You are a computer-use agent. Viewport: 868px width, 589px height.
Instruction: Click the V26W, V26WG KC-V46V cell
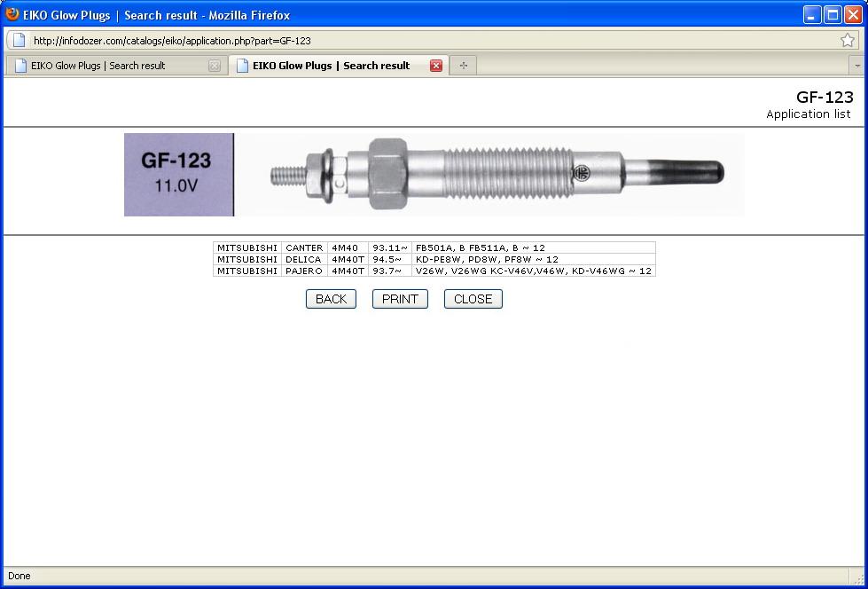[534, 271]
